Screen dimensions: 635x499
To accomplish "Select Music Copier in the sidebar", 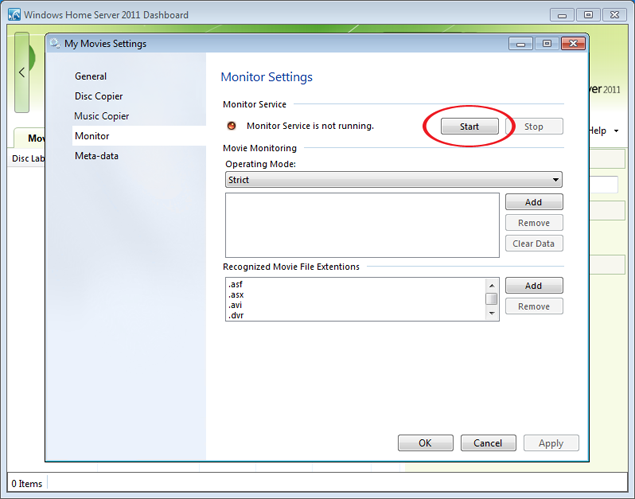I will (x=101, y=116).
